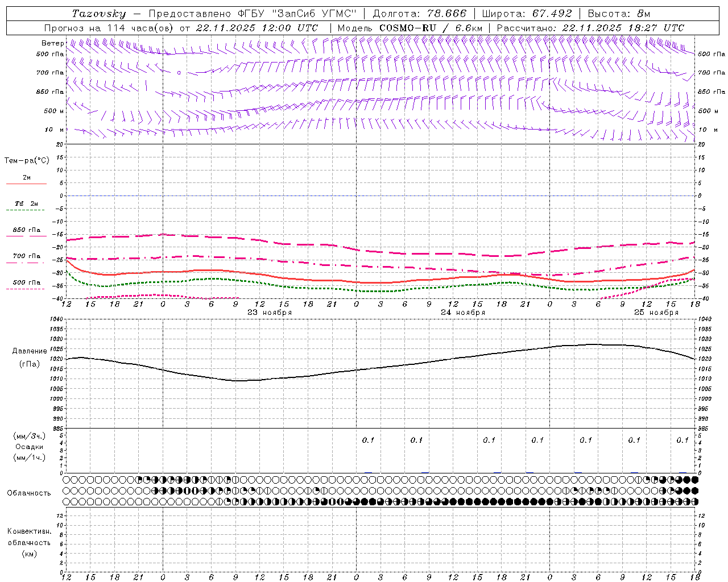The width and height of the screenshot is (728, 582).
Task: Select the "25 ноября" date label
Action: pyautogui.click(x=656, y=313)
